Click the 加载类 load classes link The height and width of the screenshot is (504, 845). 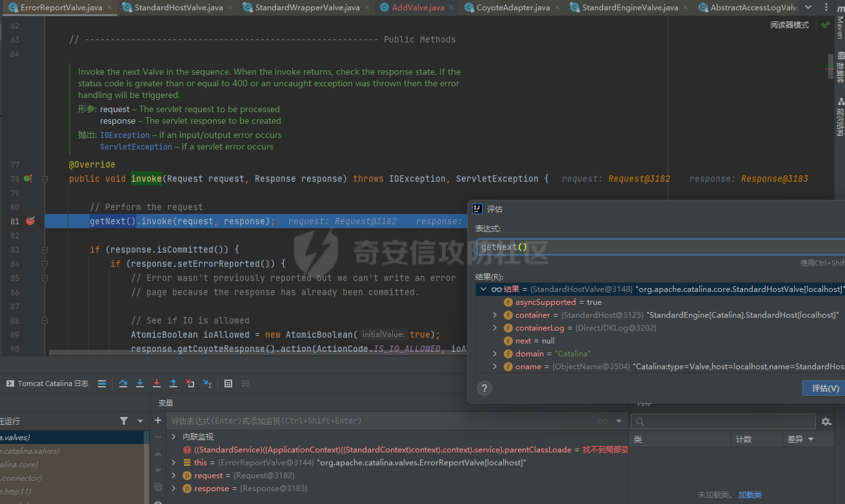coord(750,495)
